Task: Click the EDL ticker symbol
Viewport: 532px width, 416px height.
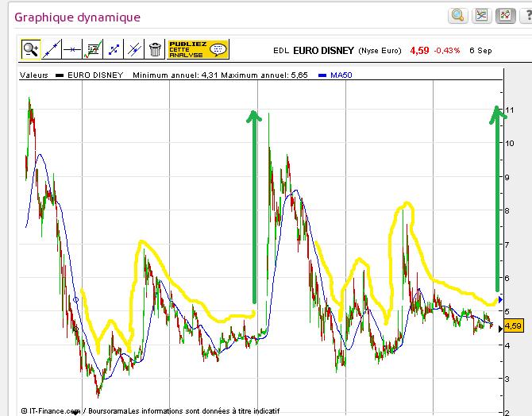Action: (281, 51)
